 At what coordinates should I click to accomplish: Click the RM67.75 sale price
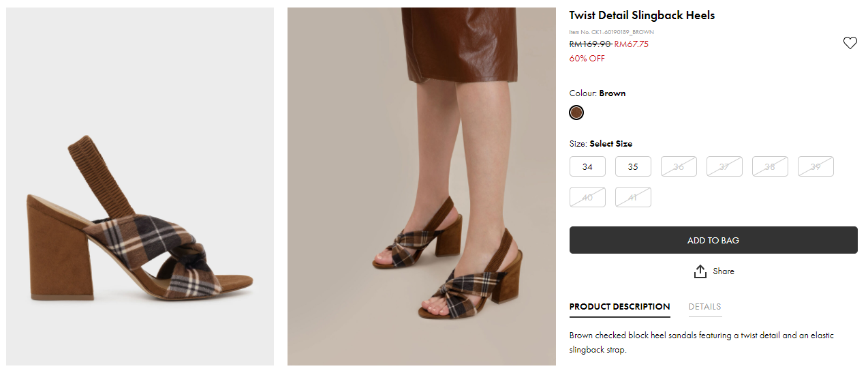pyautogui.click(x=632, y=44)
